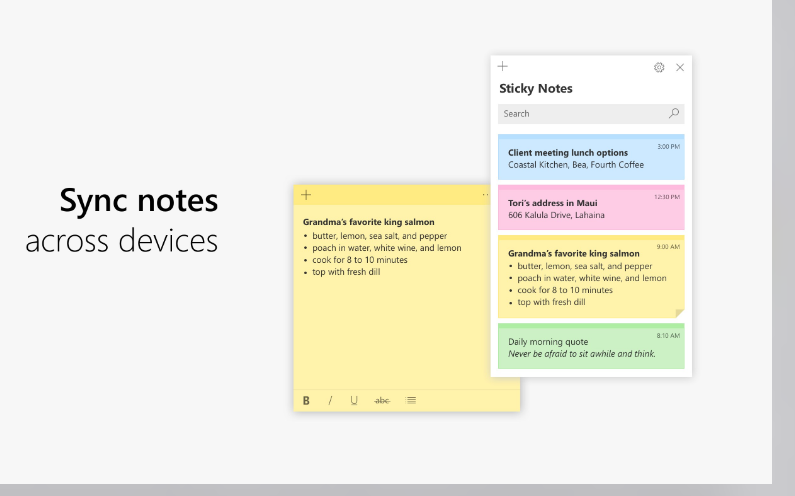Click 'poach in water, white wine, and lemon' in open note

click(x=387, y=248)
